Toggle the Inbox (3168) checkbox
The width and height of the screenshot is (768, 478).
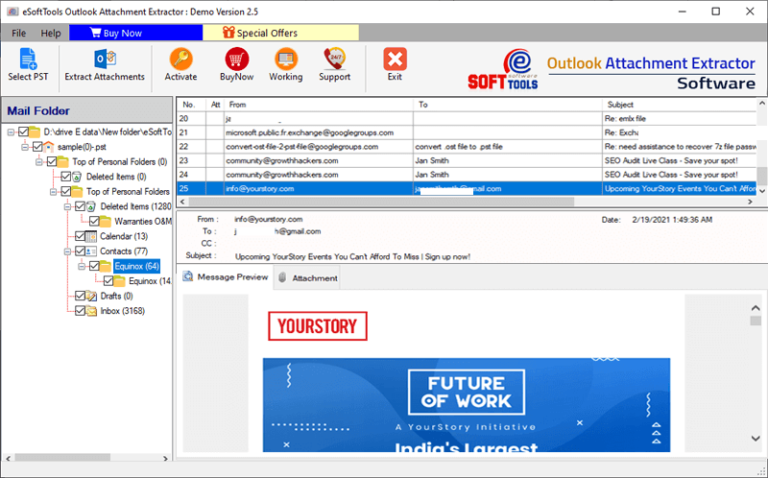click(80, 311)
